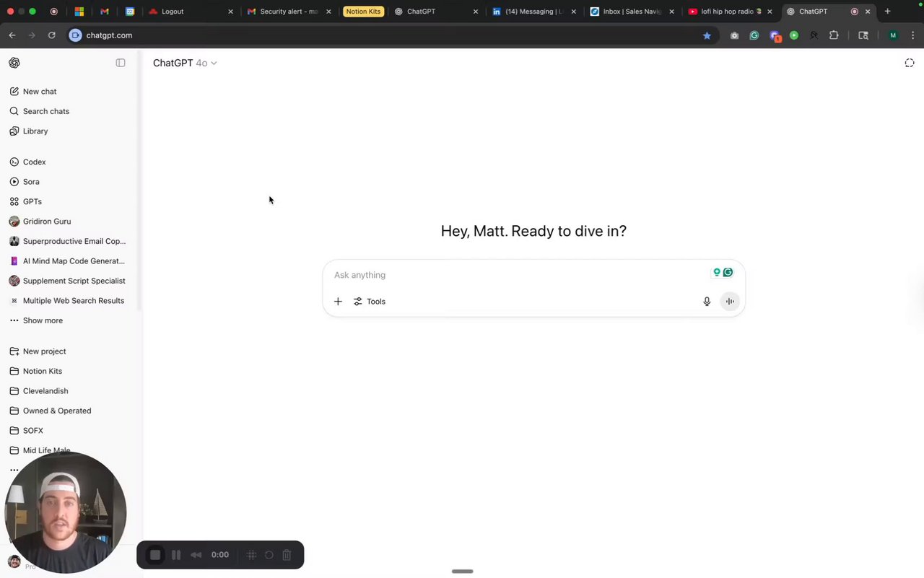The height and width of the screenshot is (578, 924).
Task: Open the Grammarly browser extension
Action: (754, 35)
